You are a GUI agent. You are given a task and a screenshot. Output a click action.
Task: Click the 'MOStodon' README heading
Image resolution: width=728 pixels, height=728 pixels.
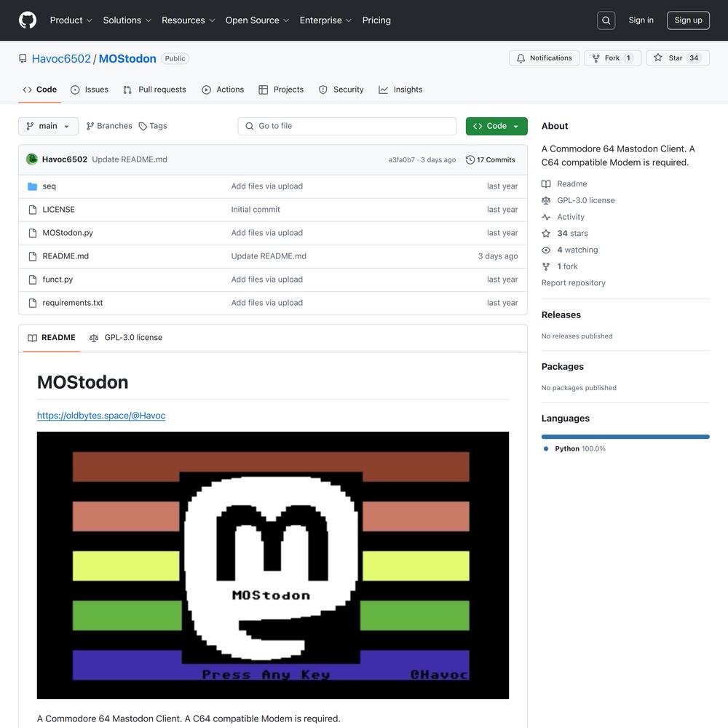coord(83,382)
